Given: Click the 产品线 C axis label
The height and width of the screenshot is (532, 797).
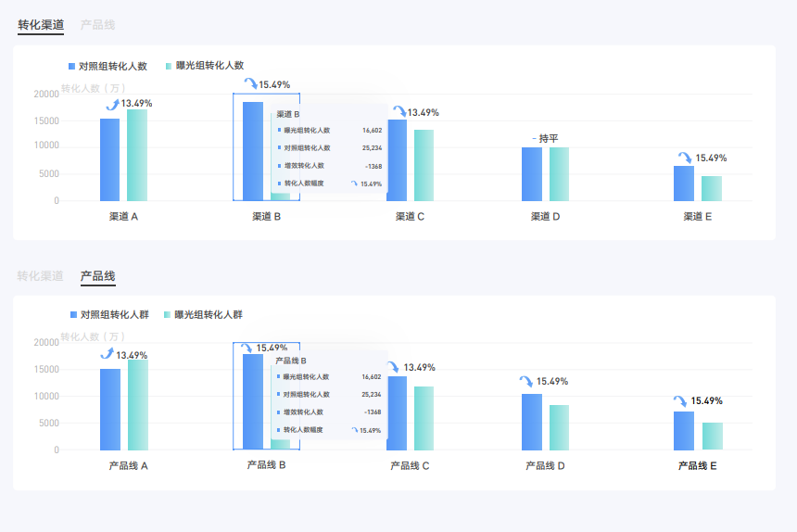Looking at the screenshot, I should tap(410, 466).
